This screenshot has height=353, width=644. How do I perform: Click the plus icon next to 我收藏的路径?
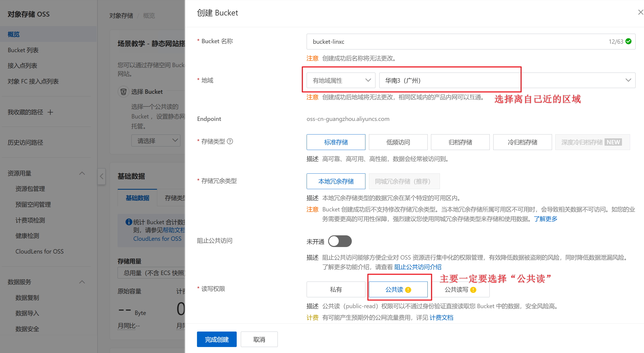[x=50, y=112]
